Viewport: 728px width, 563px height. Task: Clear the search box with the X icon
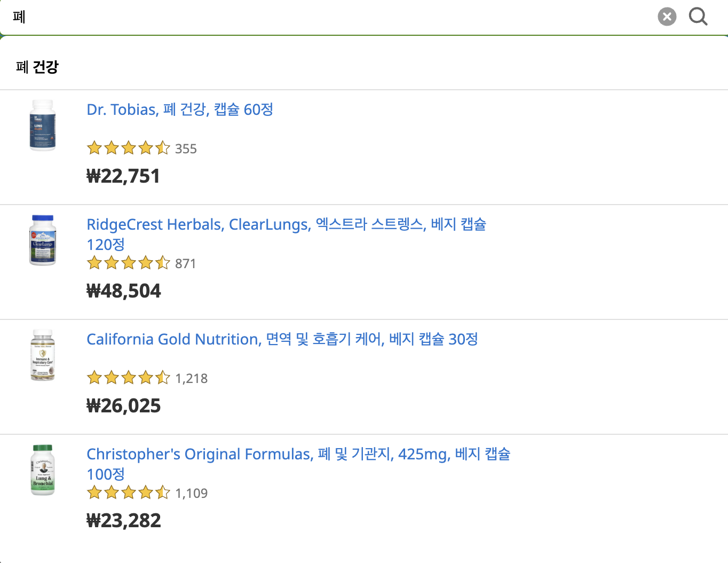(667, 17)
